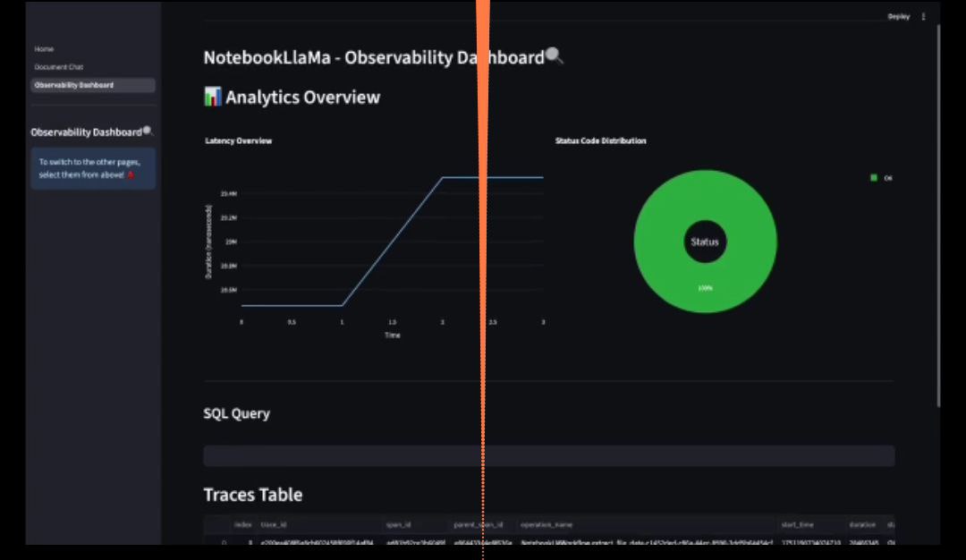The image size is (966, 560).
Task: Click the Status donut chart center
Action: pyautogui.click(x=705, y=242)
